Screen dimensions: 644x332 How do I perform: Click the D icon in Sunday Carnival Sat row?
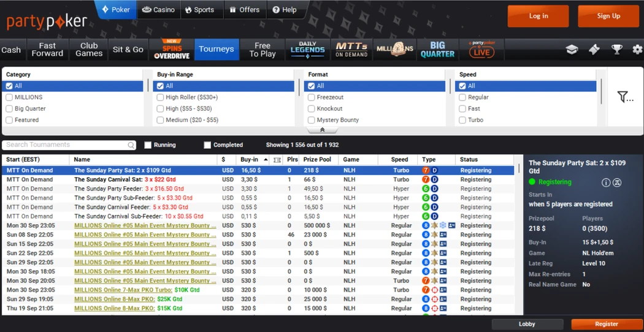(434, 179)
